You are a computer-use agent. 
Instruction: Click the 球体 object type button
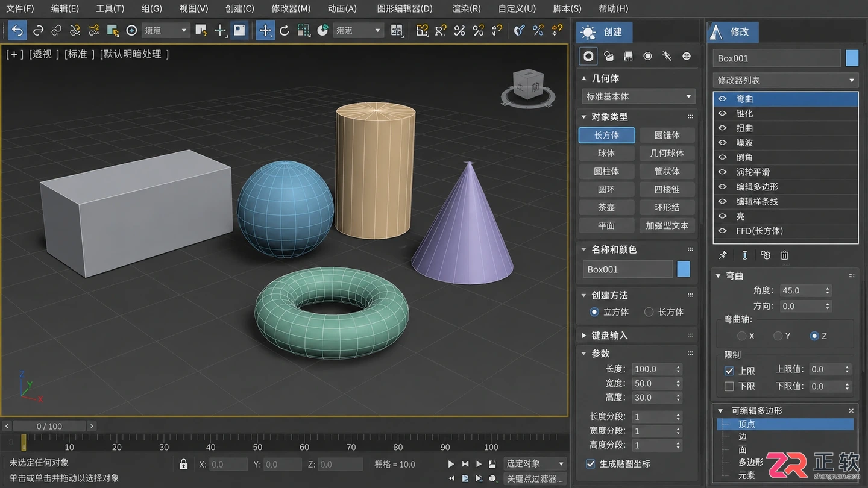(606, 154)
